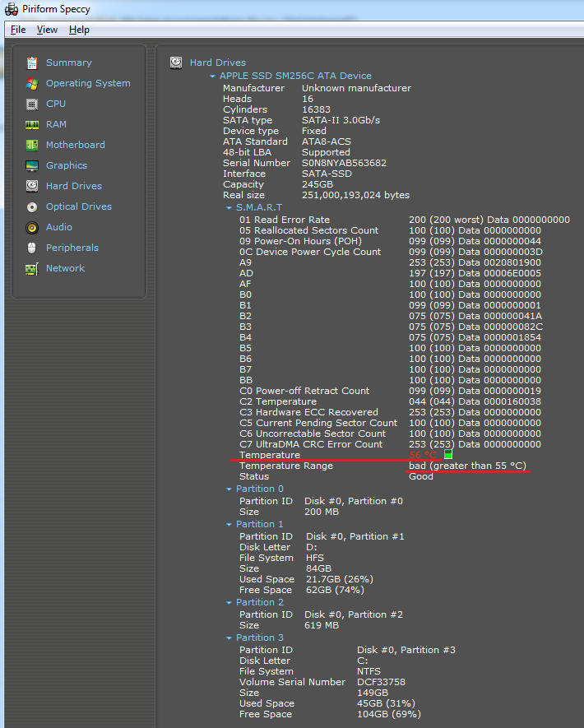Click the green temperature indicator icon
The height and width of the screenshot is (728, 584).
pyautogui.click(x=448, y=454)
